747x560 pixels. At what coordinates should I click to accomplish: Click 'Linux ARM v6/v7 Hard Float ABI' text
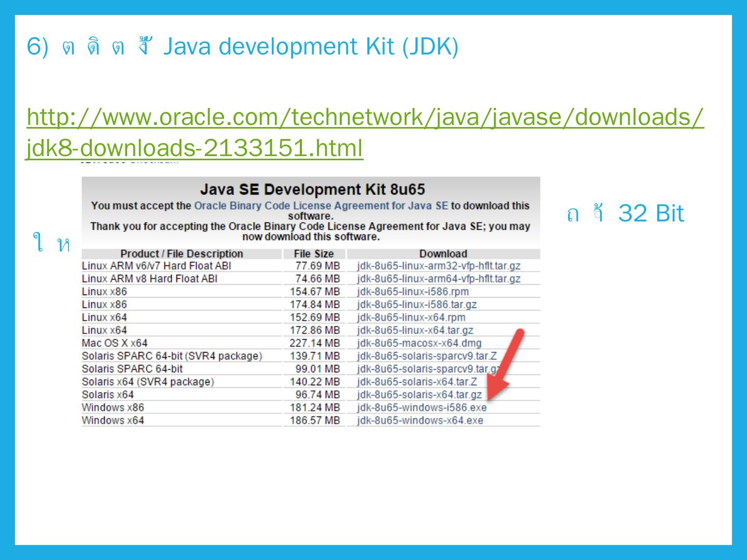click(156, 266)
